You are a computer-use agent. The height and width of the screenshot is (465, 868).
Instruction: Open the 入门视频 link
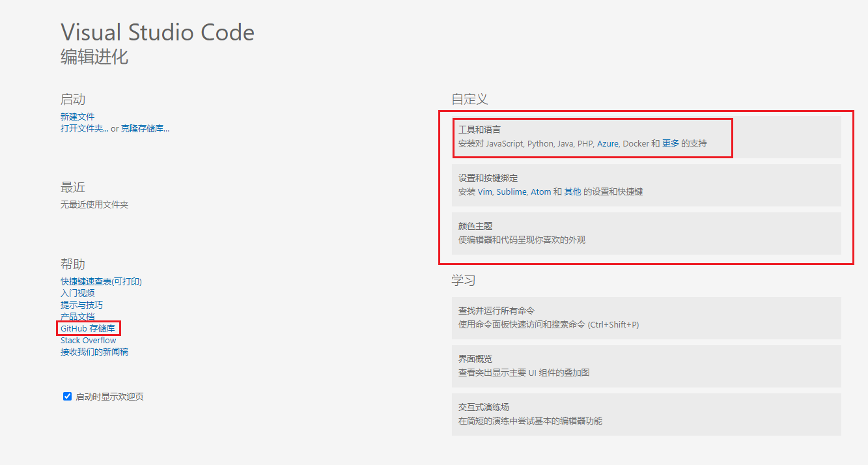[77, 293]
